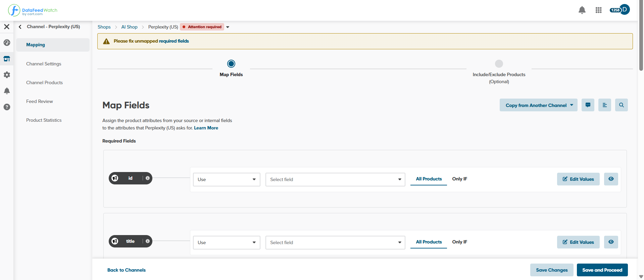644x280 pixels.
Task: Click the search magnifier icon button
Action: pyautogui.click(x=622, y=105)
